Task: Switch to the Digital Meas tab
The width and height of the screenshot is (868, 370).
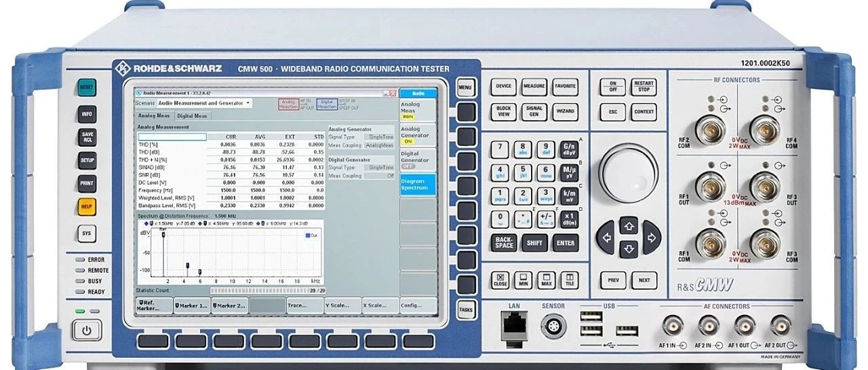Action: click(192, 115)
